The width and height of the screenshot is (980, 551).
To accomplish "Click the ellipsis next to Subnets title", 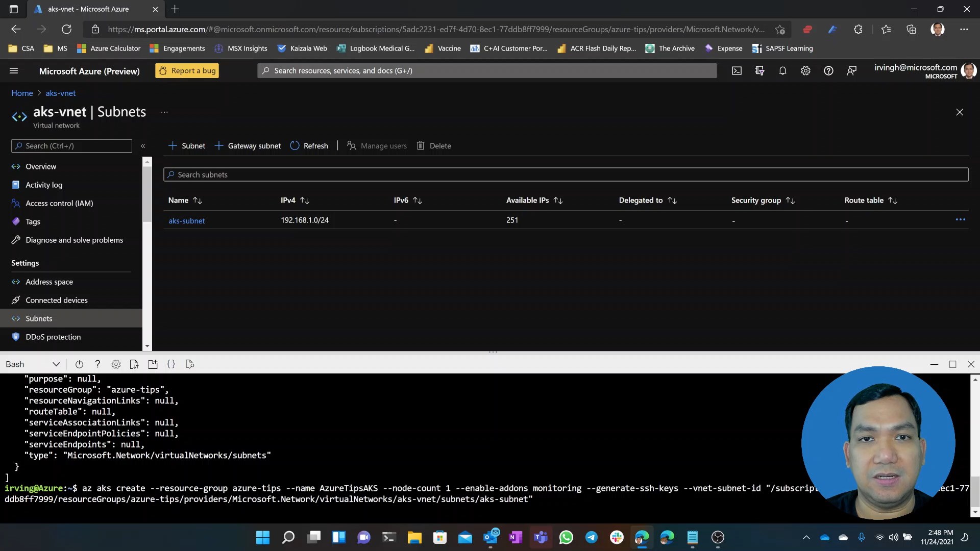I will coord(164,112).
